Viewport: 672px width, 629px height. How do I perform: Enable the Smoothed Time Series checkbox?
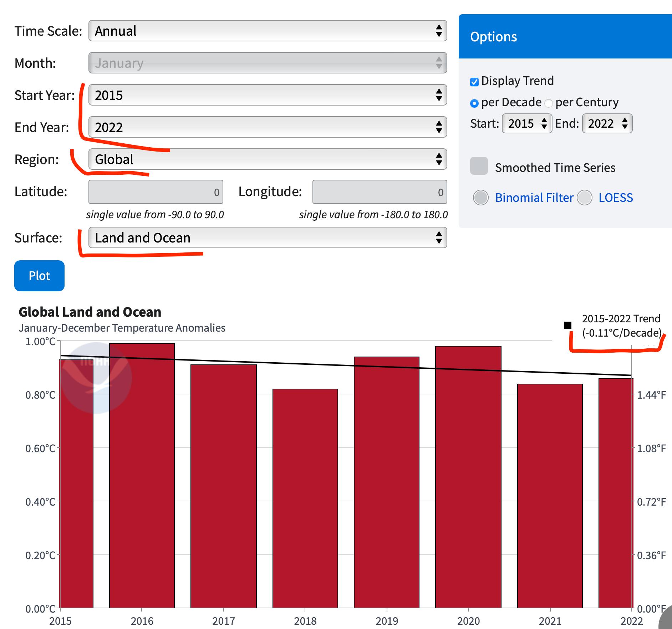[479, 166]
